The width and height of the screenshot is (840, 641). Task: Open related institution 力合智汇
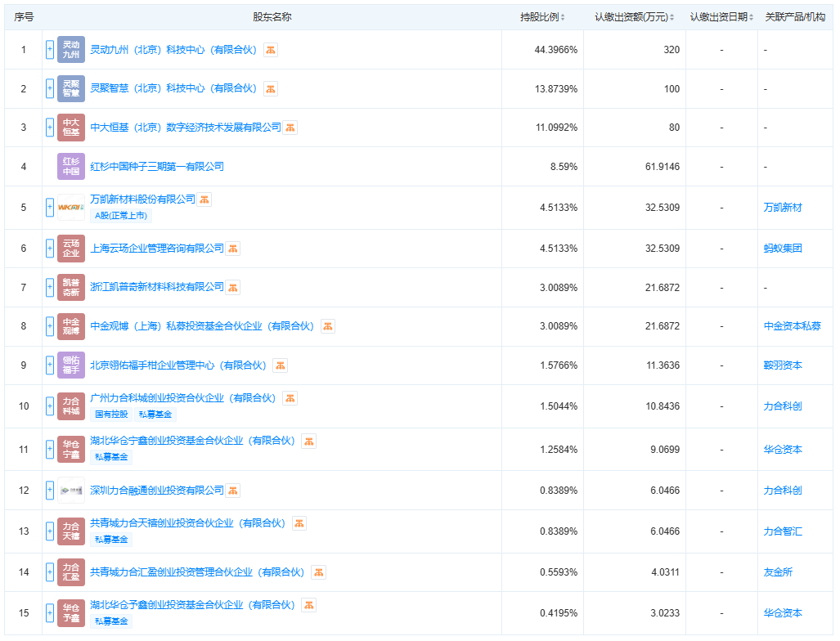click(x=783, y=531)
